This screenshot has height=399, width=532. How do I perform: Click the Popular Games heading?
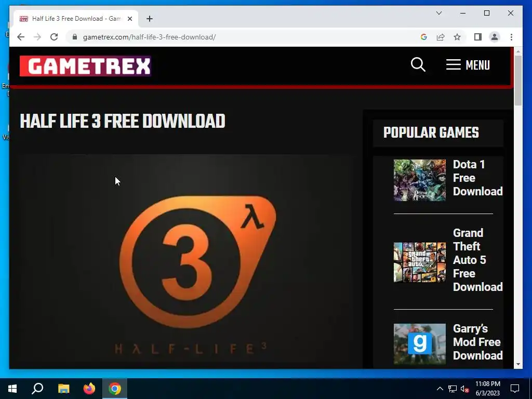click(431, 132)
